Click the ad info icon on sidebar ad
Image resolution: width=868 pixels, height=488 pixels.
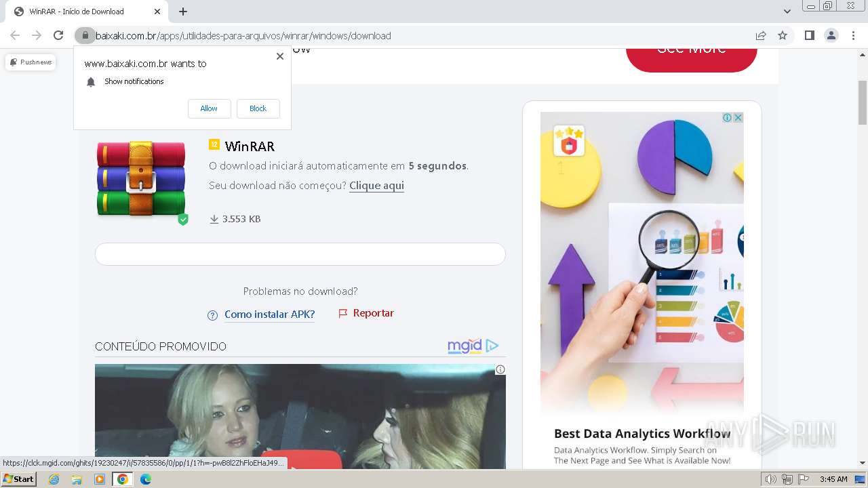pos(727,118)
